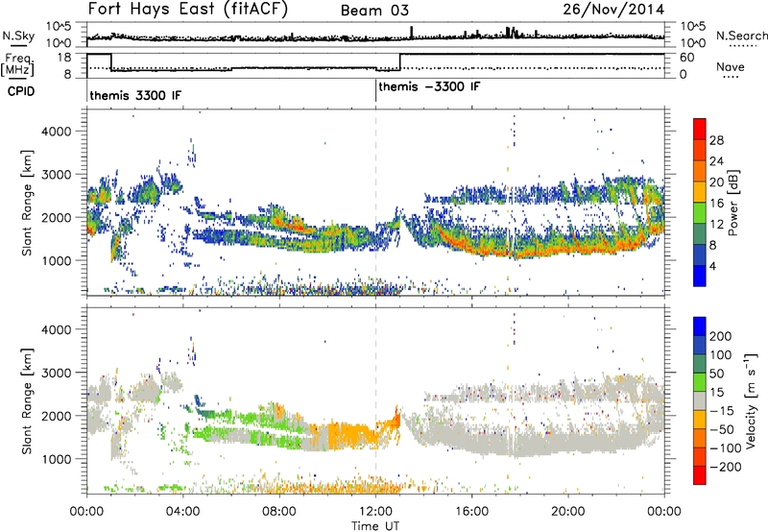Click the '4000' tick on the power panel
The width and height of the screenshot is (768, 532).
(x=56, y=132)
